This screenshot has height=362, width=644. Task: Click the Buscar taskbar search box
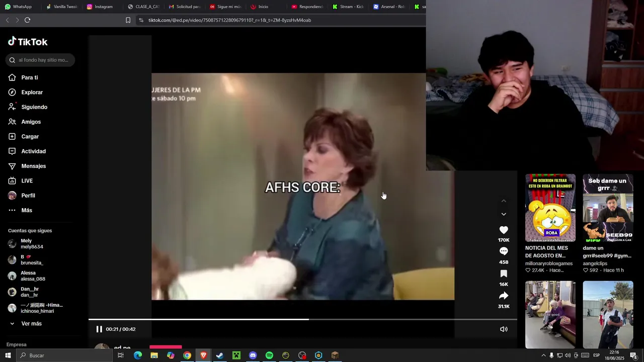click(64, 355)
